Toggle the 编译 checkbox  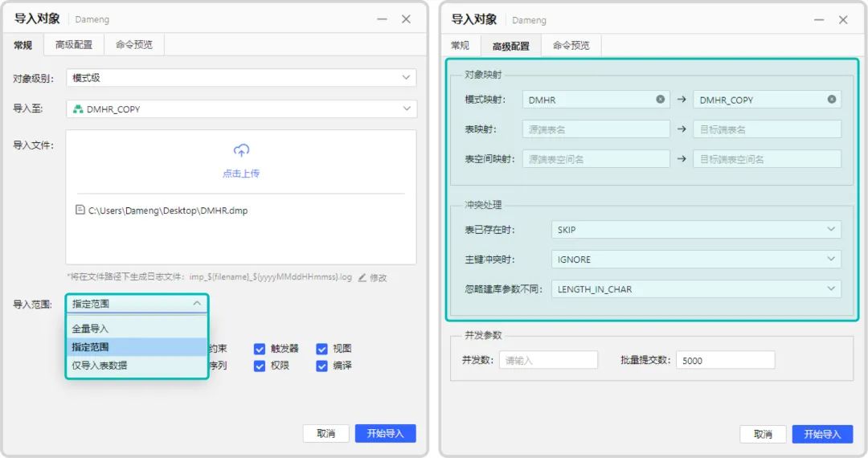pos(321,366)
